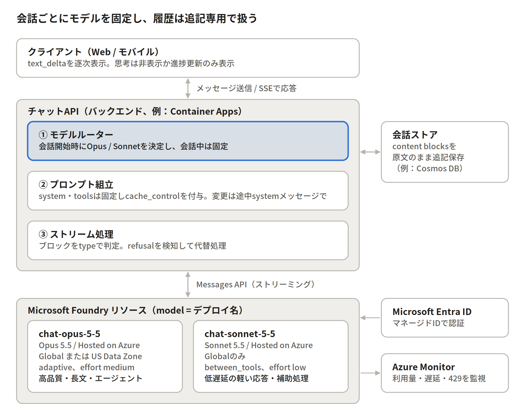The image size is (525, 420).
Task: Click adaptive、effort medium text
Action: [86, 368]
